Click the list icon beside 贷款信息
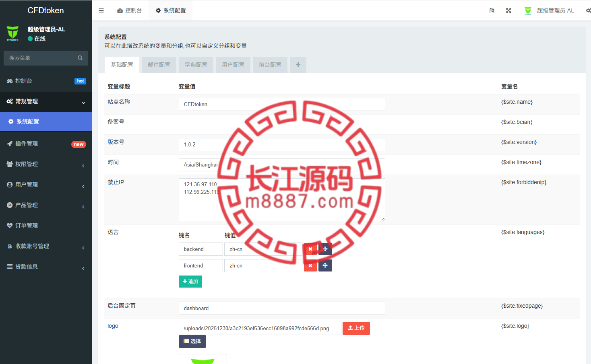Image resolution: width=591 pixels, height=364 pixels. coord(10,267)
